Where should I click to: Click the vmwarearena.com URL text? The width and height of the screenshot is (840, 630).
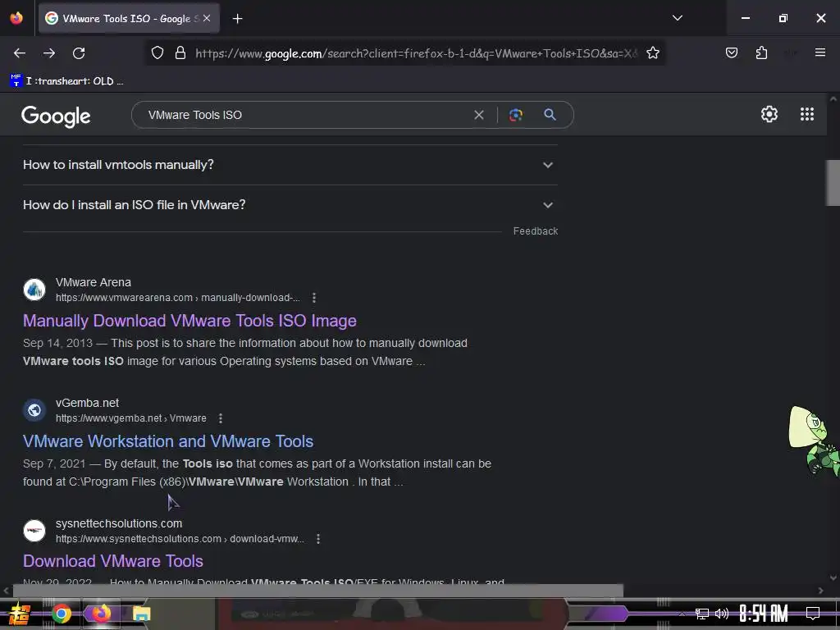178,297
